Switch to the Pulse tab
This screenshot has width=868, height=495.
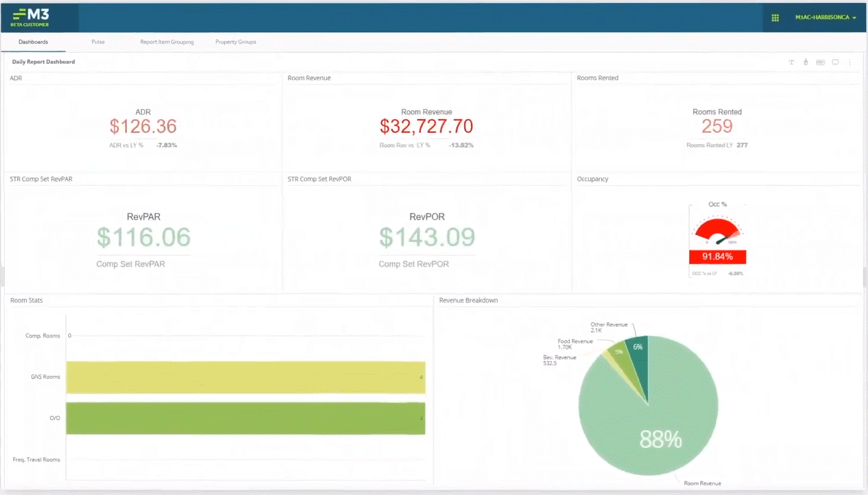tap(98, 42)
